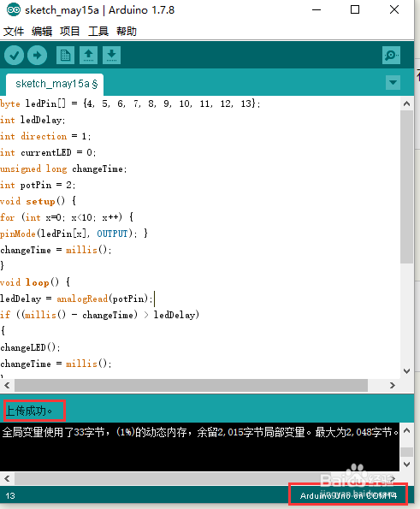The image size is (420, 509).
Task: Click 'ledDelay = analogRead(potPin);' line
Action: 76,299
